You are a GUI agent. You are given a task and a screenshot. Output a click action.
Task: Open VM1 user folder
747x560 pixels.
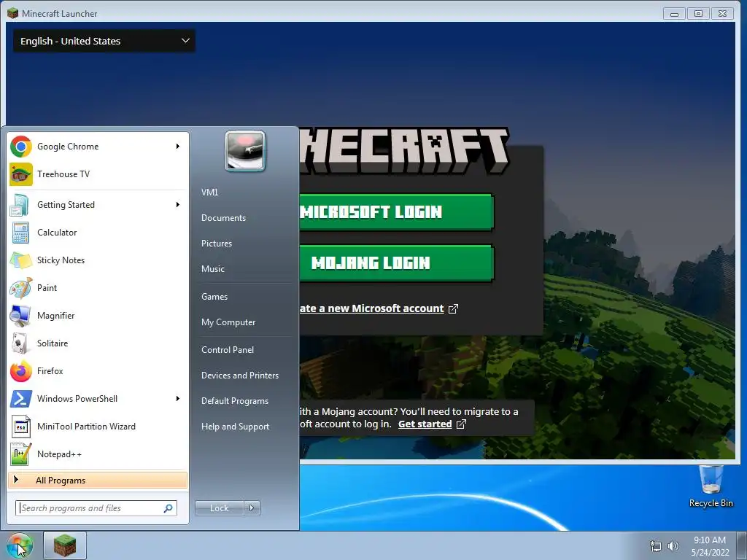(x=209, y=192)
